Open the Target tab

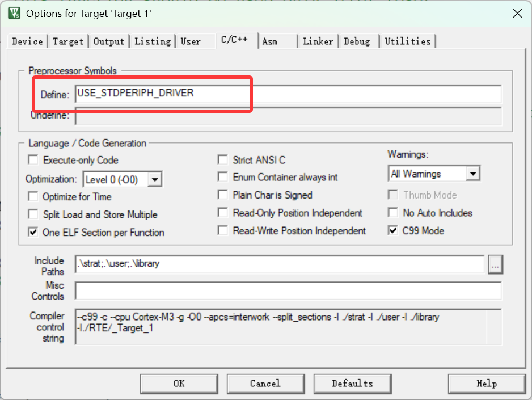pyautogui.click(x=68, y=41)
